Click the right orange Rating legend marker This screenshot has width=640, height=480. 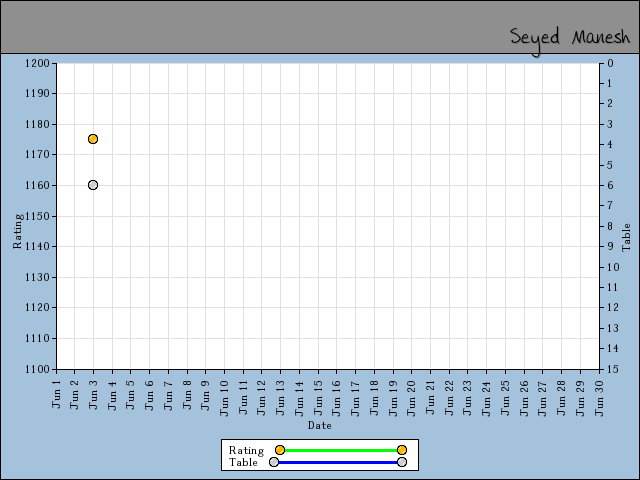click(402, 450)
